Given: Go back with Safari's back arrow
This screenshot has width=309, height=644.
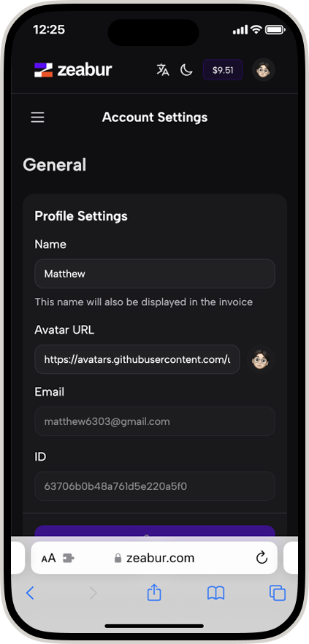Looking at the screenshot, I should click(x=30, y=593).
